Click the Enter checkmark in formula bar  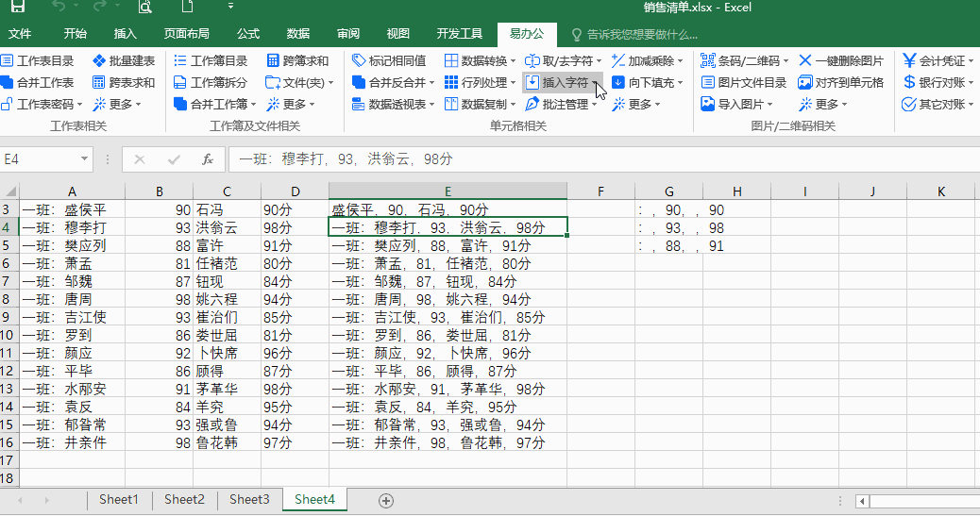tap(174, 159)
